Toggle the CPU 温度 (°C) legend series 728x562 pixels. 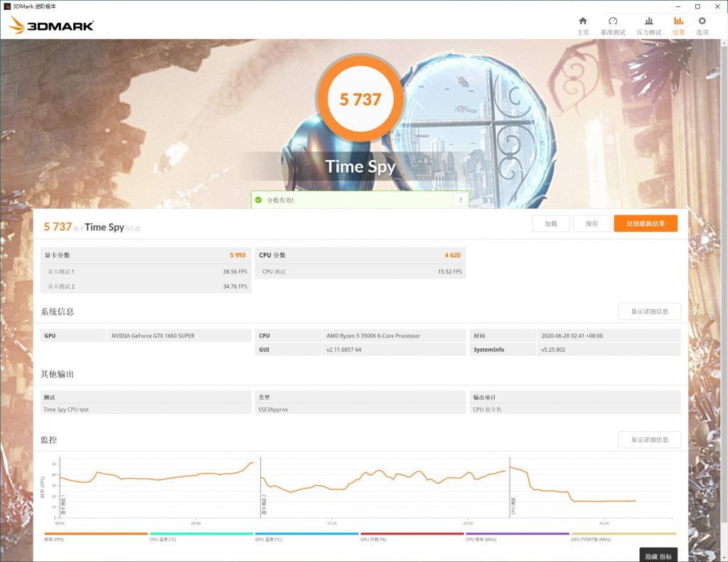[x=201, y=536]
